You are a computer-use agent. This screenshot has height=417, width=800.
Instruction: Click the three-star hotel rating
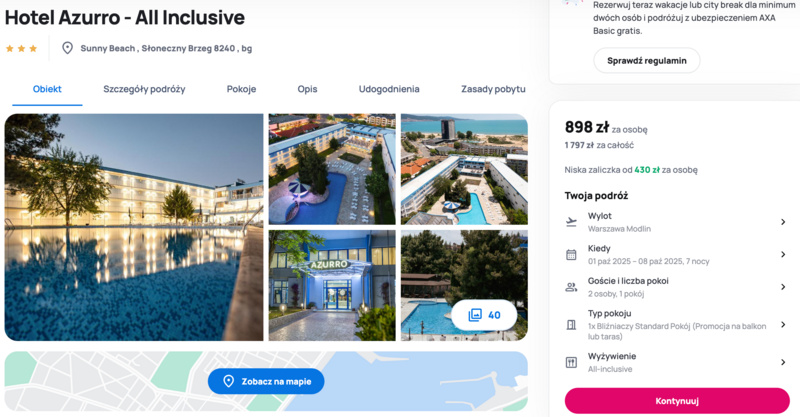coord(21,48)
